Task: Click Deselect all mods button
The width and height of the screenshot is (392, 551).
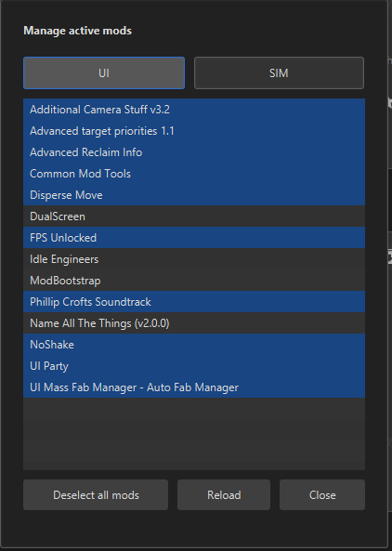Action: [96, 495]
